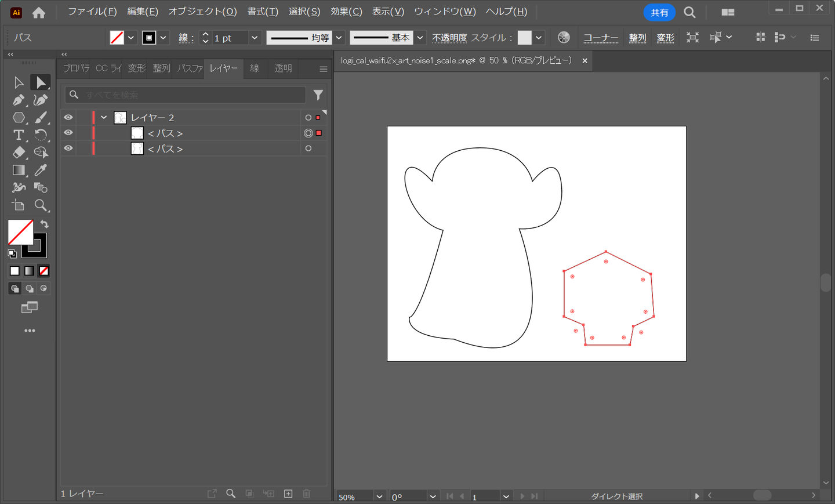Image resolution: width=835 pixels, height=504 pixels.
Task: Click the layer search input field
Action: point(191,95)
